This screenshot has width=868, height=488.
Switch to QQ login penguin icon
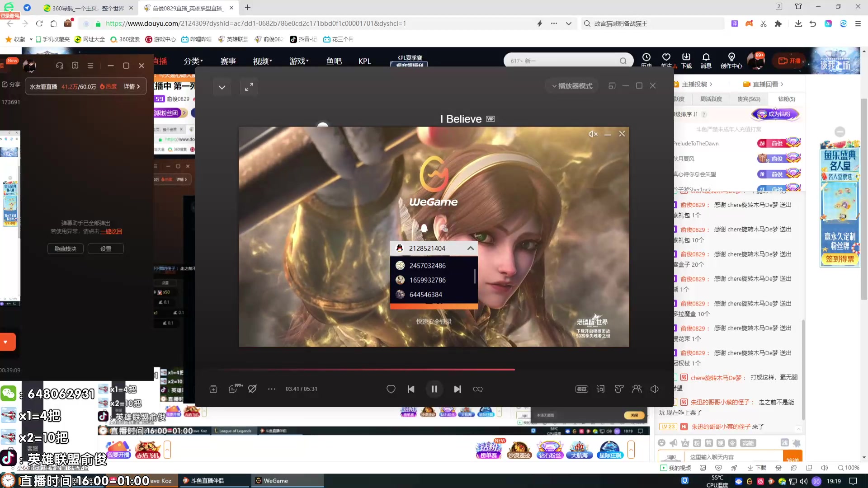point(424,228)
